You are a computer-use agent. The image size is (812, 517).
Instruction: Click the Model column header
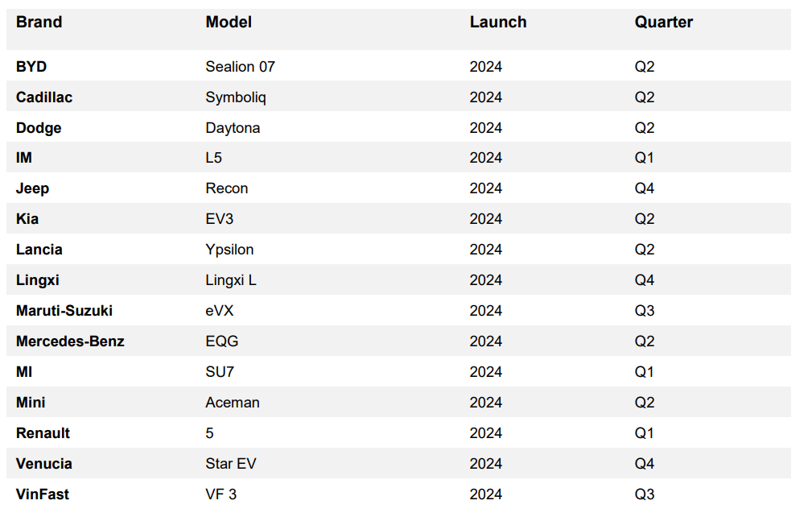[x=229, y=23]
